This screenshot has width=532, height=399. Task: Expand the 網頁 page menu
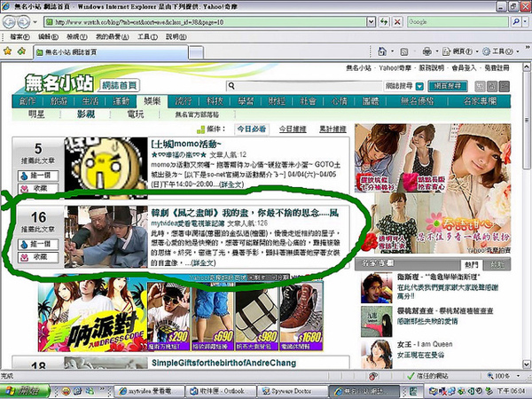461,52
